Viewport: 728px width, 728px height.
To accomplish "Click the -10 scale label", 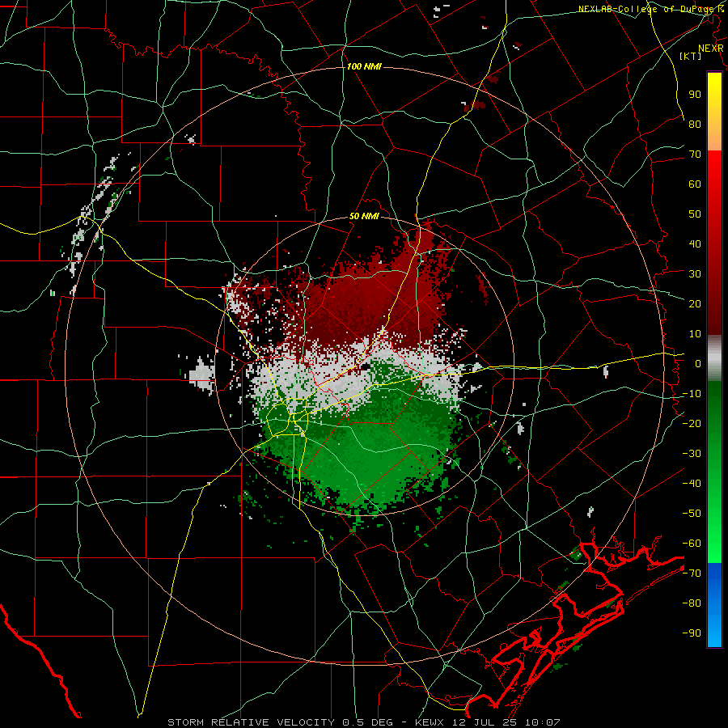I will coord(692,394).
